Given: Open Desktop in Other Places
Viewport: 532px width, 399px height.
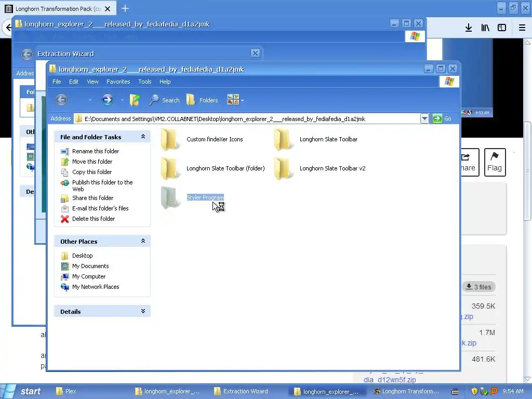Looking at the screenshot, I should point(82,256).
